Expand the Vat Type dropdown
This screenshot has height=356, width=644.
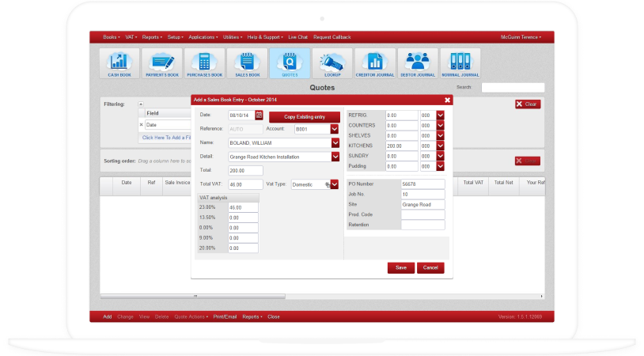click(335, 184)
